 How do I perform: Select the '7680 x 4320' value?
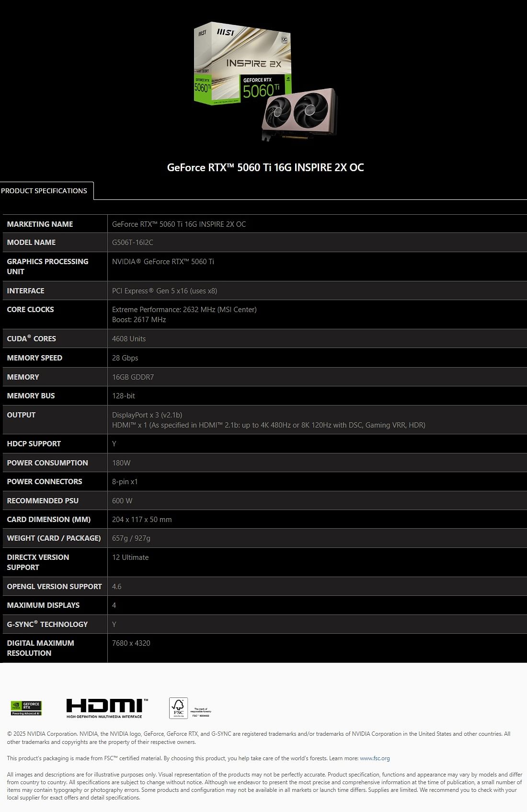(131, 643)
